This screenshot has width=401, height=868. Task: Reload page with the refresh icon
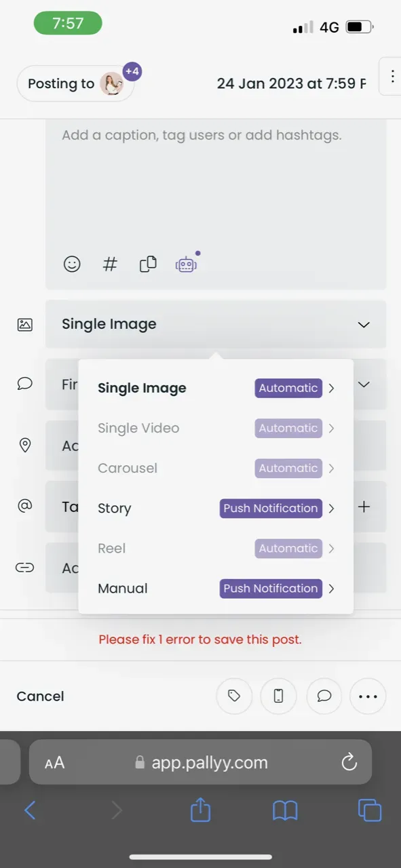[x=349, y=762]
